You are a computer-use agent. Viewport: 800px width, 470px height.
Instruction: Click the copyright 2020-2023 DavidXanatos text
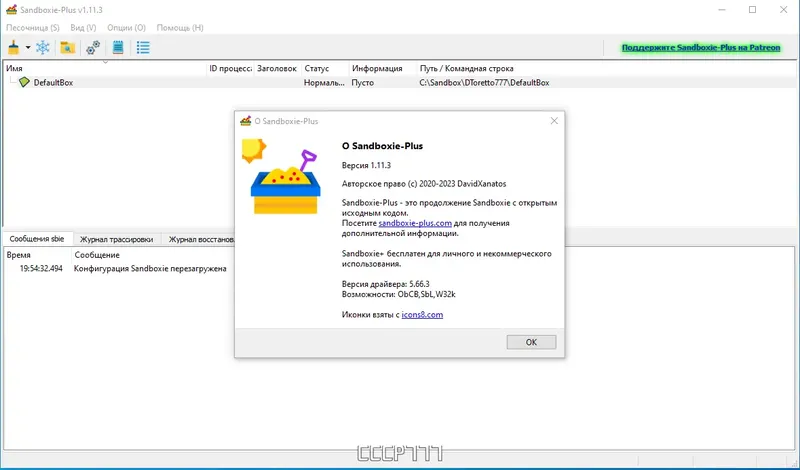424,184
